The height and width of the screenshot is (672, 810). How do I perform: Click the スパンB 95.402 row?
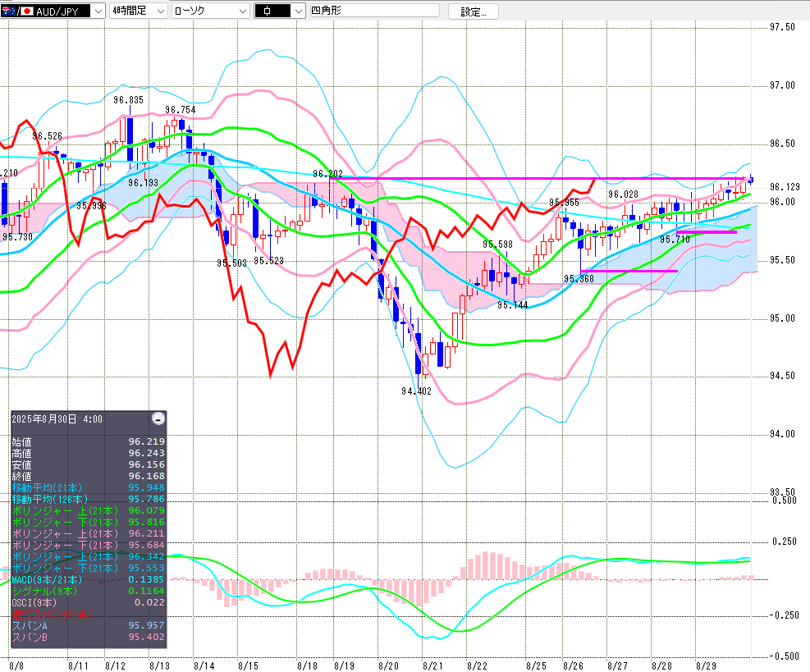89,637
